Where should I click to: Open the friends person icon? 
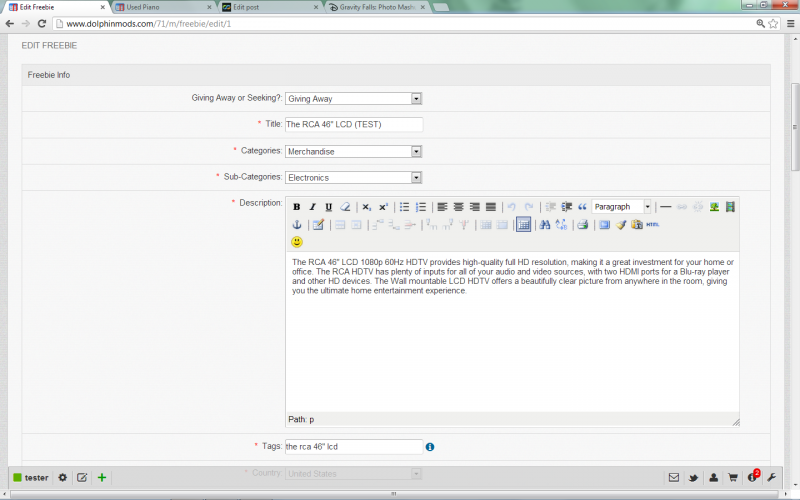tap(713, 478)
